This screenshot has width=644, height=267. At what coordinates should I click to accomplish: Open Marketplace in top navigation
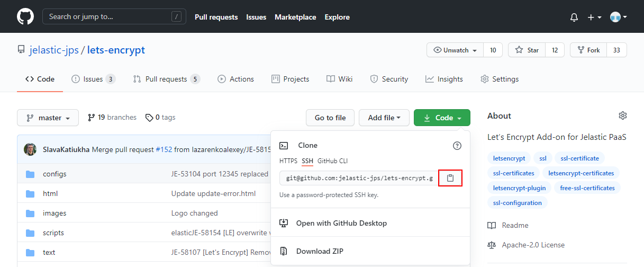[x=295, y=17]
